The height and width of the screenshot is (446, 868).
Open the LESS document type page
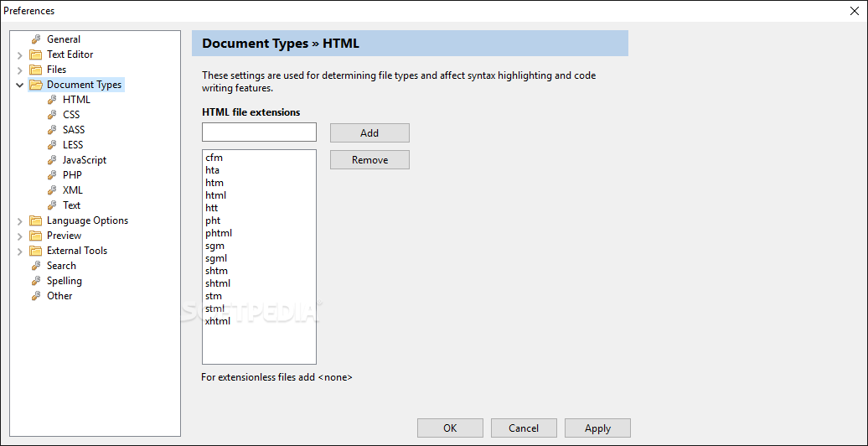coord(73,144)
